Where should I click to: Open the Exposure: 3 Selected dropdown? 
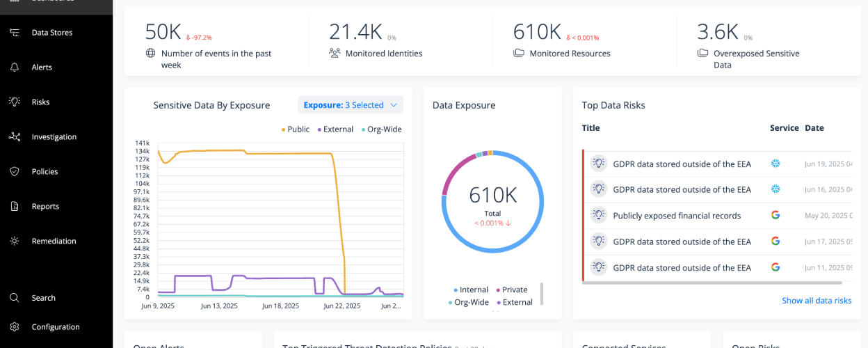click(351, 105)
